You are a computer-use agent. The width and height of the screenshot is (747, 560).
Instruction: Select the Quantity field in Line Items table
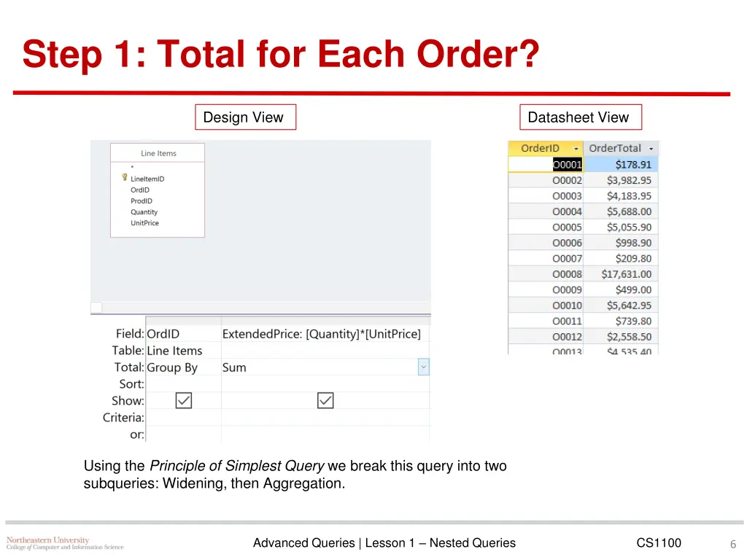click(x=144, y=212)
